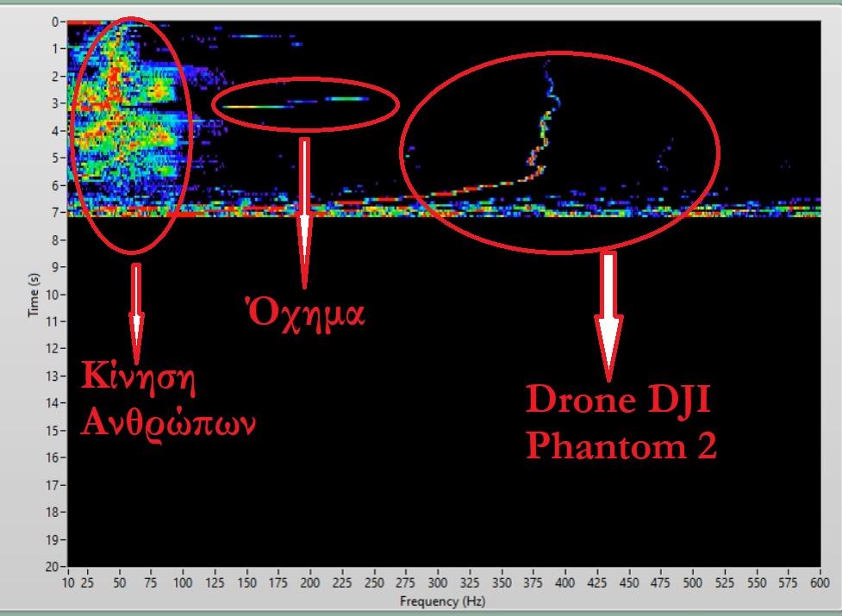Click the "Time (s)" axis title
Viewport: 842px width, 616px height.
(x=34, y=295)
